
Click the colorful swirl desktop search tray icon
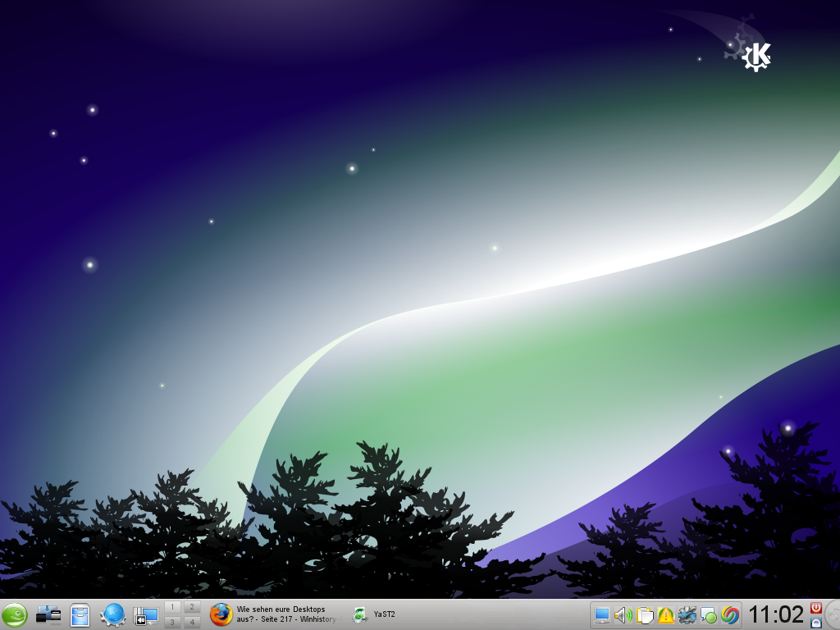(730, 614)
